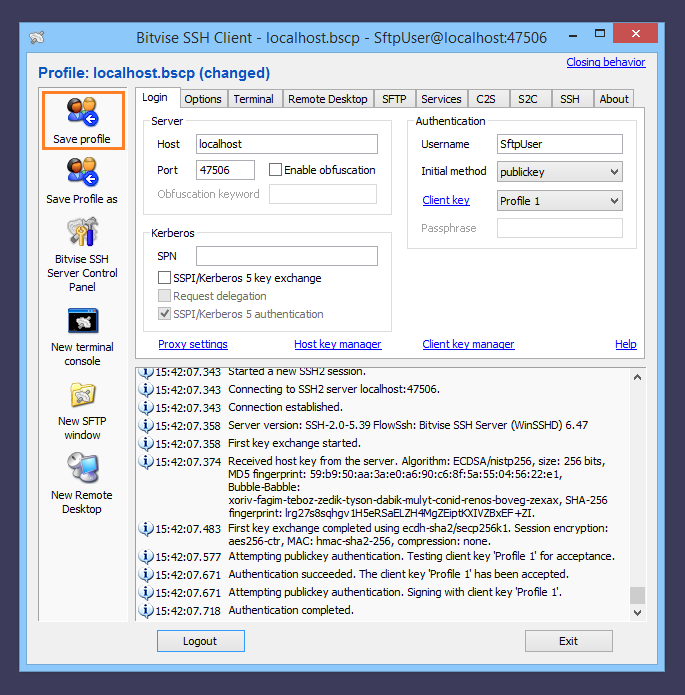The height and width of the screenshot is (695, 685).
Task: Launch New terminal console
Action: click(x=82, y=337)
